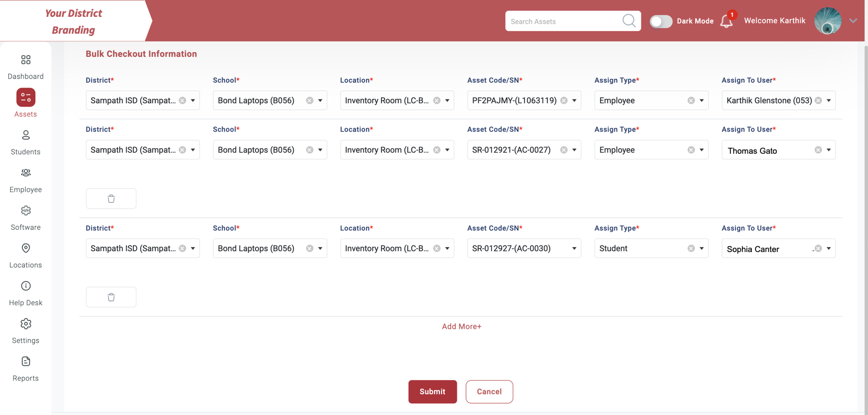The image size is (868, 415).
Task: Click the Add More+ link
Action: point(461,326)
